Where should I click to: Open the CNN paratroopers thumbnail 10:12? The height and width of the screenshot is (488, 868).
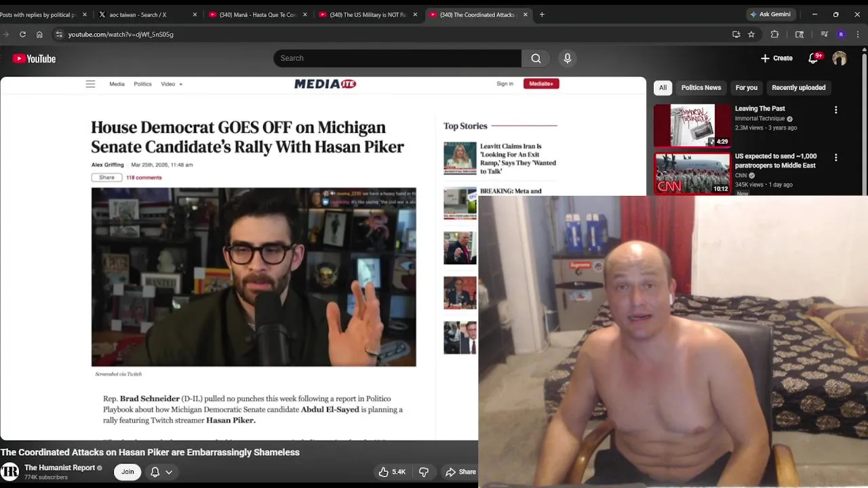pyautogui.click(x=692, y=174)
